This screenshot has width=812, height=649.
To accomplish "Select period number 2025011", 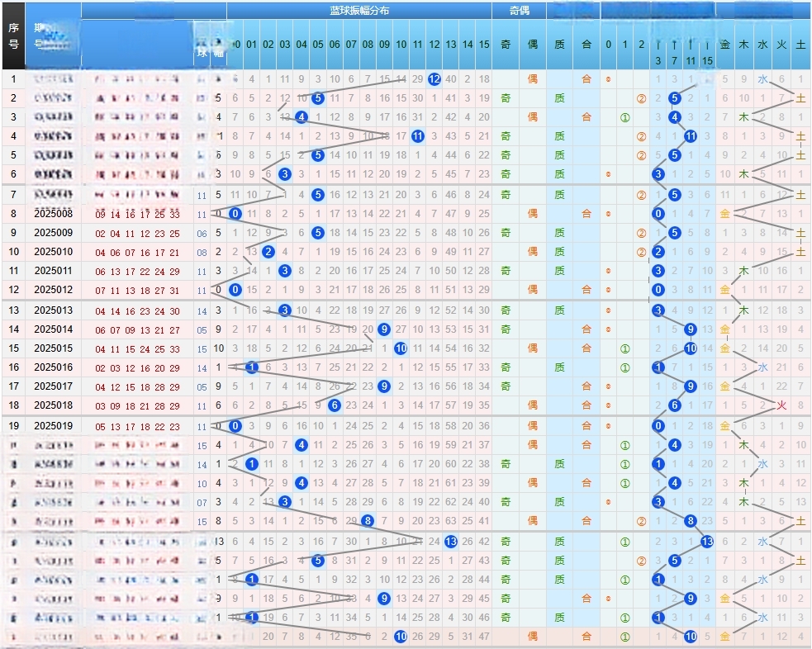I will (x=54, y=271).
